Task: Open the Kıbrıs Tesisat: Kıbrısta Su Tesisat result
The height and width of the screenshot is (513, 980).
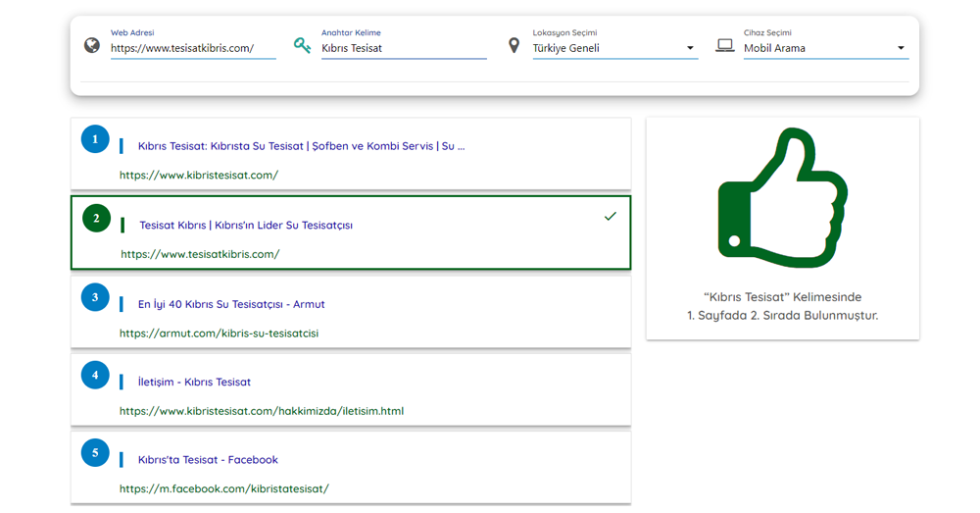Action: 301,146
